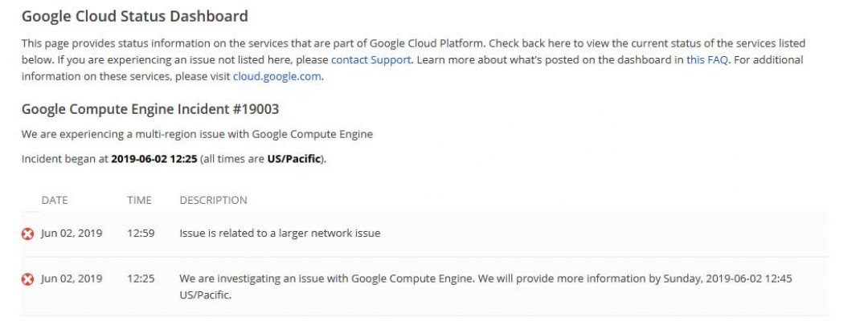The image size is (868, 321).
Task: Click the Jun 02, 2019 date in the 12:59 row
Action: (x=72, y=234)
